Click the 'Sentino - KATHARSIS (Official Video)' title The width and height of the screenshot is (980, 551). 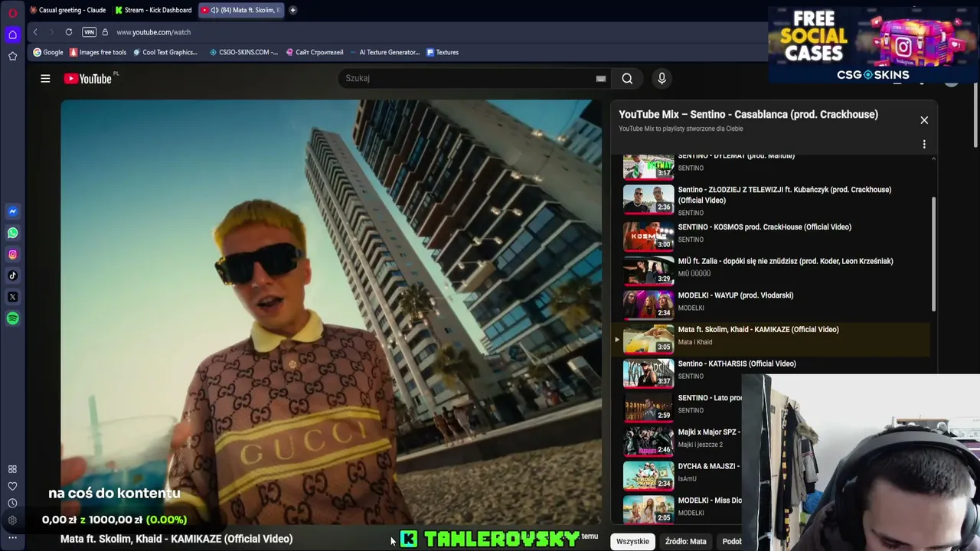[737, 364]
